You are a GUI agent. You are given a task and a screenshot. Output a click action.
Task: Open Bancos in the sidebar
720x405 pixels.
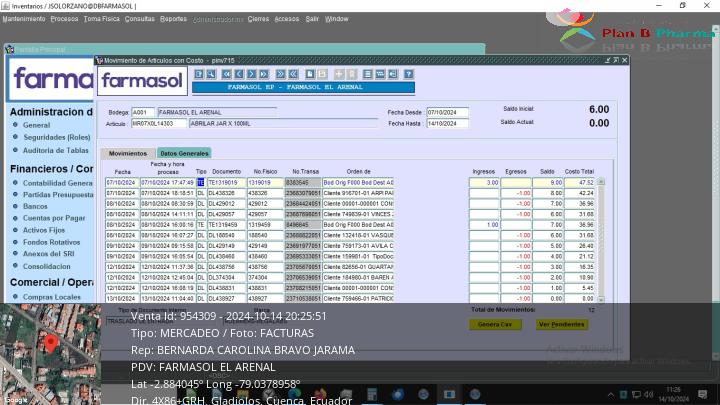click(35, 207)
